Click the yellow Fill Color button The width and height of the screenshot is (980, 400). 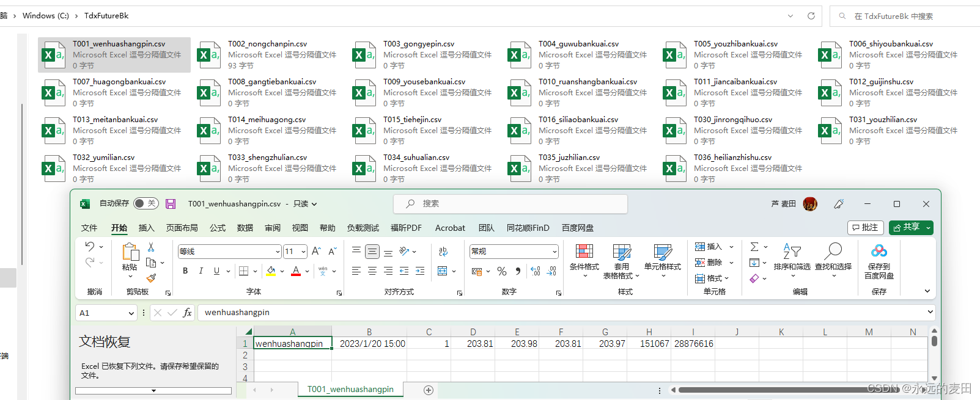coord(271,271)
